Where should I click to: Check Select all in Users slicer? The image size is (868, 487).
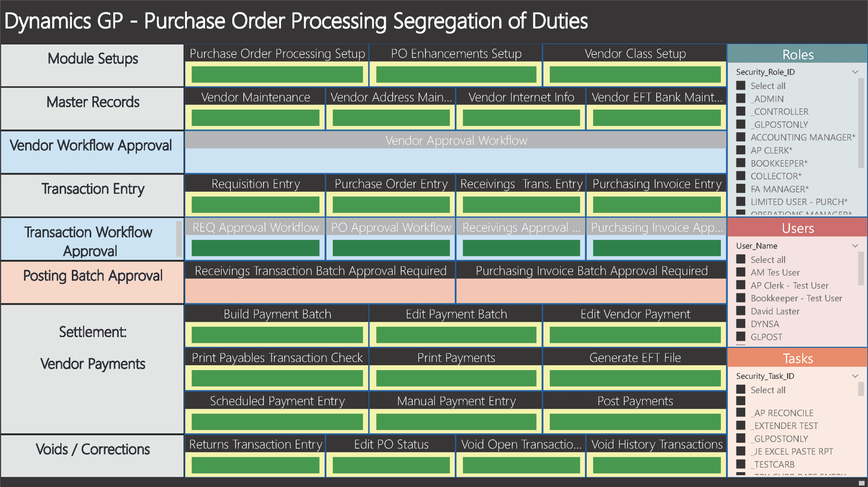pyautogui.click(x=741, y=259)
